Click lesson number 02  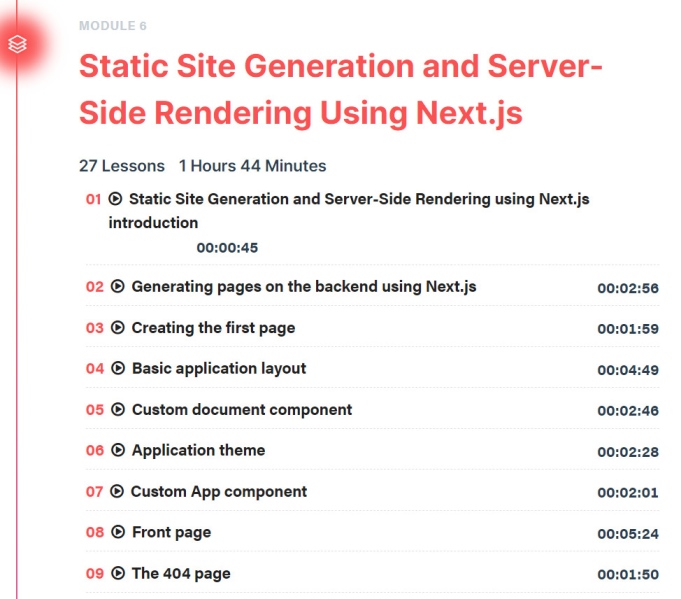pyautogui.click(x=95, y=287)
